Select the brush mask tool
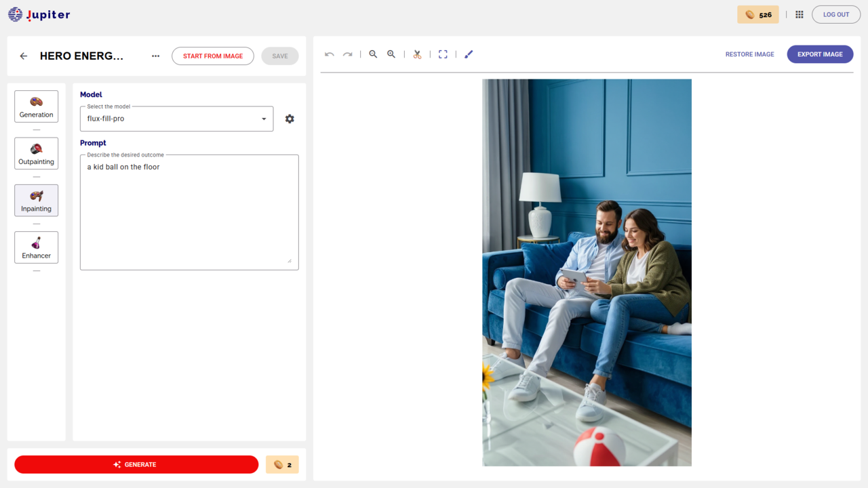The image size is (868, 488). 469,54
